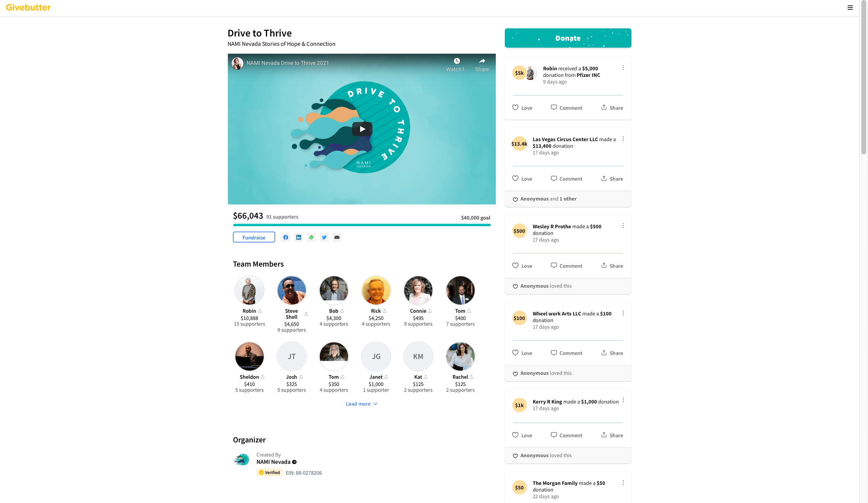Click the Fundraise button
868x503 pixels.
pyautogui.click(x=254, y=237)
